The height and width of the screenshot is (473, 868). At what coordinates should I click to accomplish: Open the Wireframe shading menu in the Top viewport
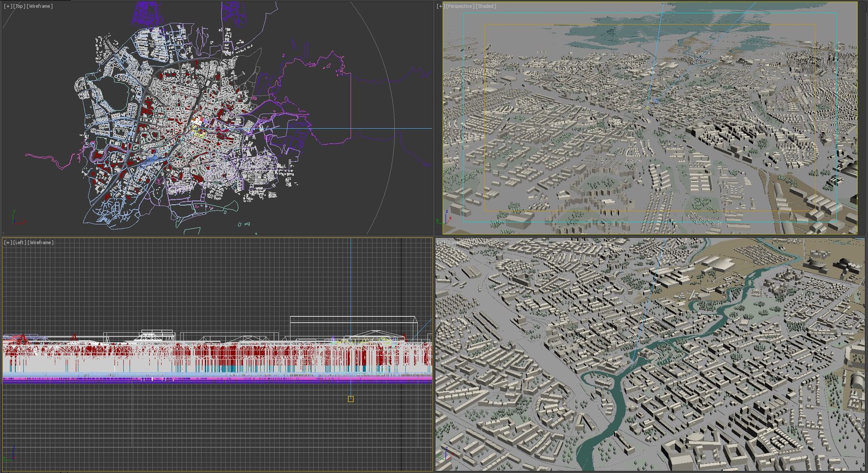[x=40, y=6]
